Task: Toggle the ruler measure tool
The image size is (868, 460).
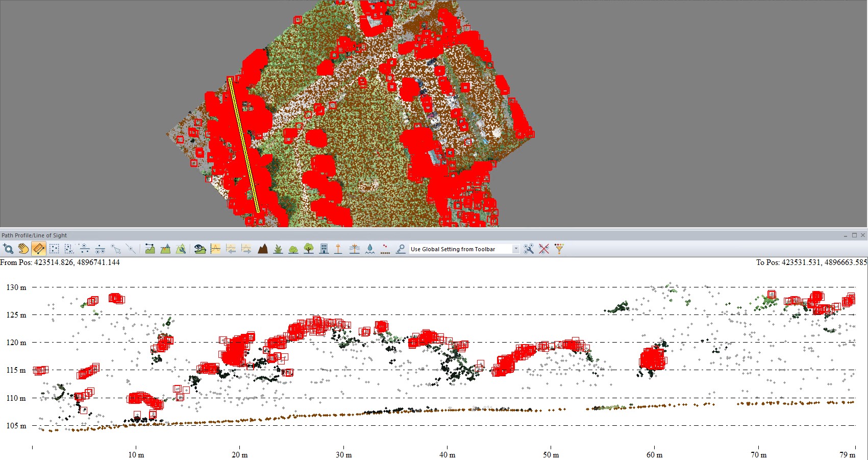Action: [x=39, y=249]
